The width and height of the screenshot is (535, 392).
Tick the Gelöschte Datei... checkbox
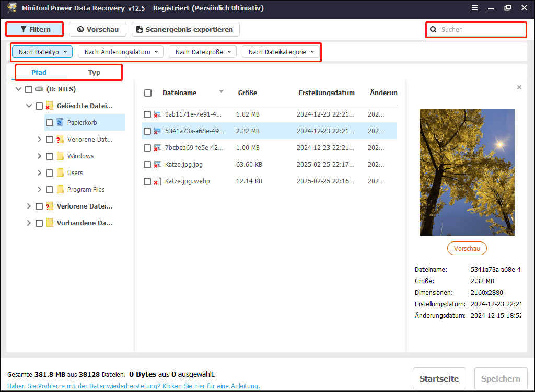tap(39, 106)
